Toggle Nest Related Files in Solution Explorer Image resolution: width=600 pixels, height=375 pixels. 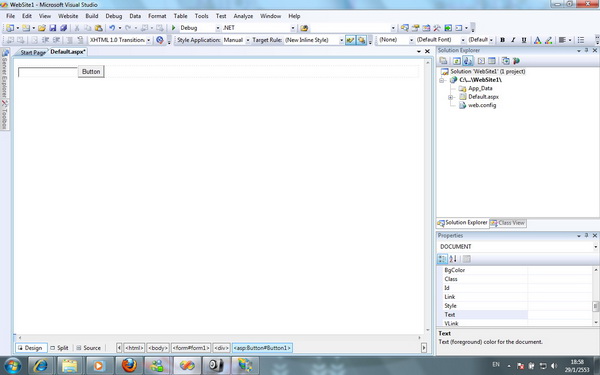point(468,61)
